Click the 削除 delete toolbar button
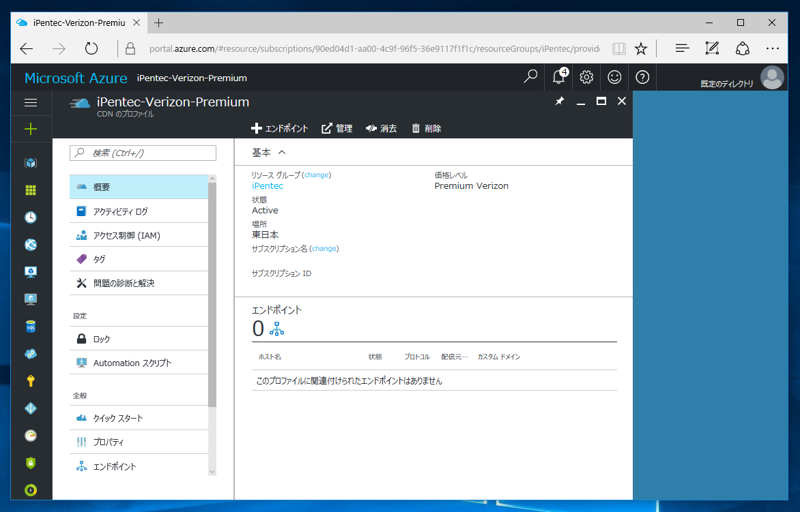 (426, 129)
